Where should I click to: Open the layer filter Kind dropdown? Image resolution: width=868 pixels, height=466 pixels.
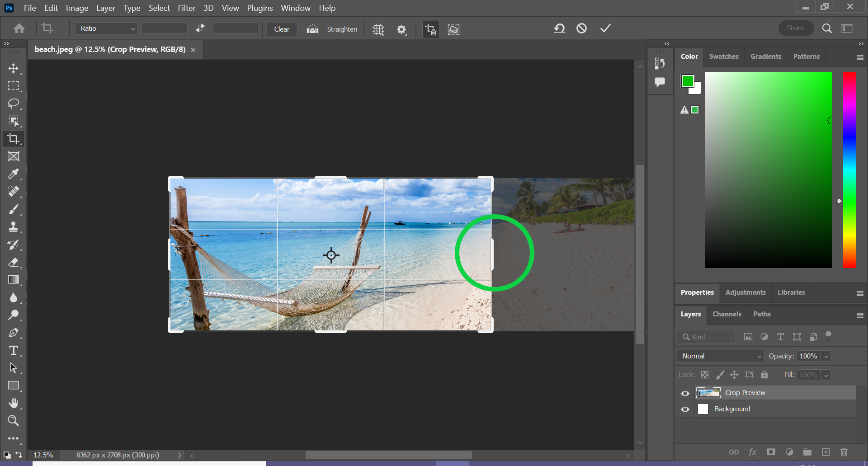[x=706, y=337]
